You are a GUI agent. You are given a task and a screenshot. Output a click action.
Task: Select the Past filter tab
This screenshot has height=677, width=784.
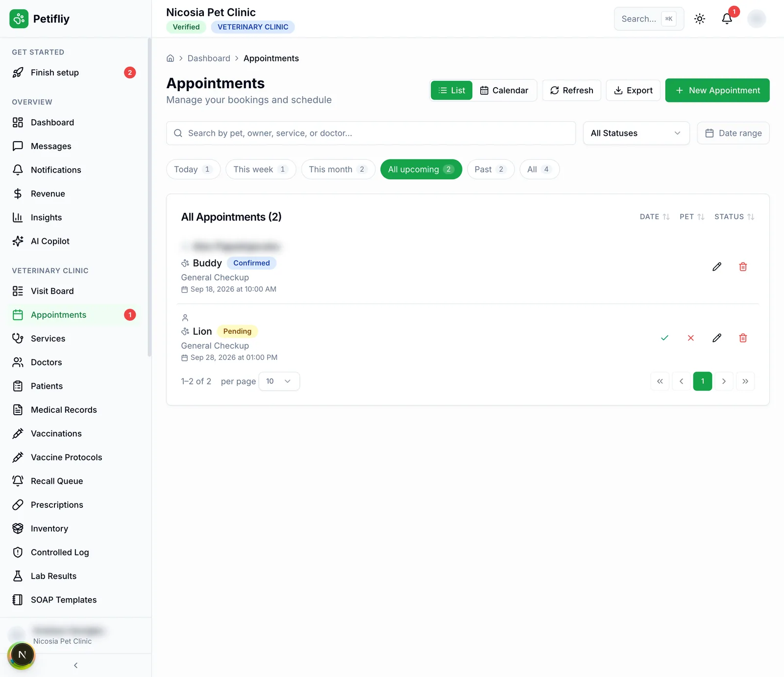pyautogui.click(x=490, y=169)
